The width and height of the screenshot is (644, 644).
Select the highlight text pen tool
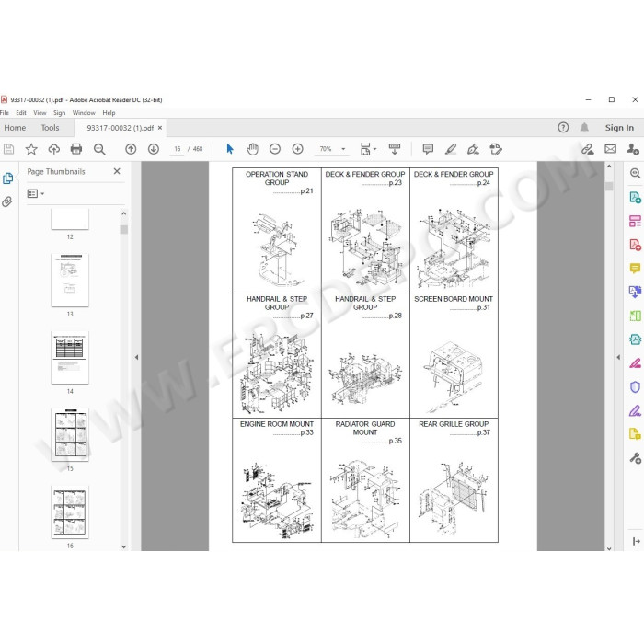pos(451,149)
